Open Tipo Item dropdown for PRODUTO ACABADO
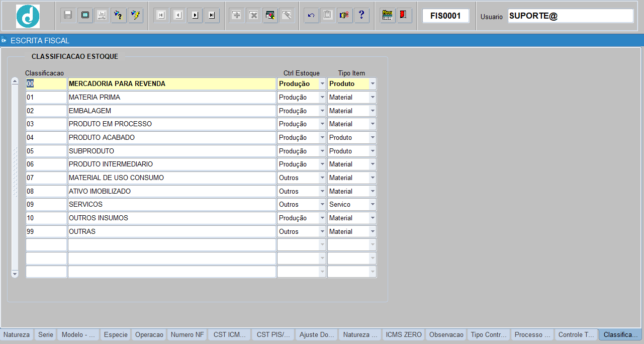 coord(373,138)
